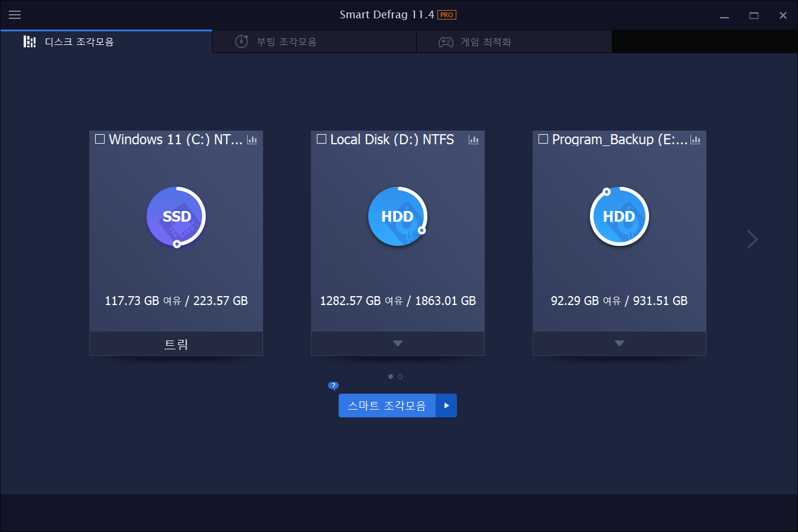The width and height of the screenshot is (798, 532).
Task: Click the HDD drive icon for Local Disk D:
Action: click(398, 217)
